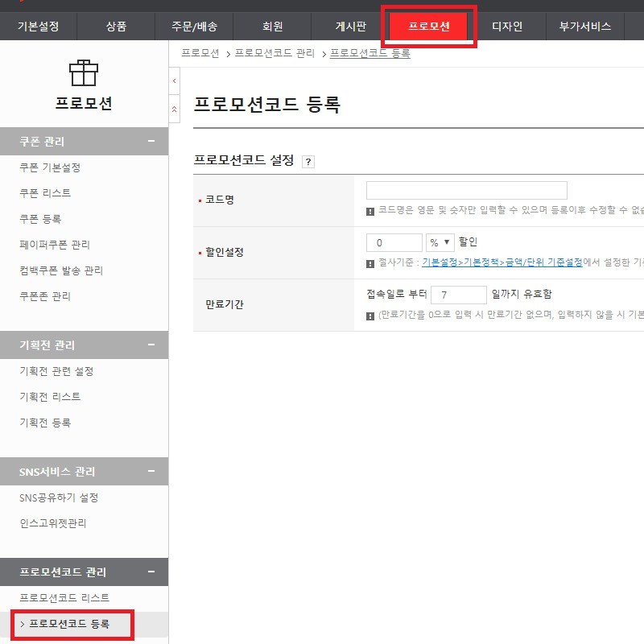Open 쿠폰 리스트 in sidebar
Viewport: 644px width, 644px height.
(x=45, y=193)
